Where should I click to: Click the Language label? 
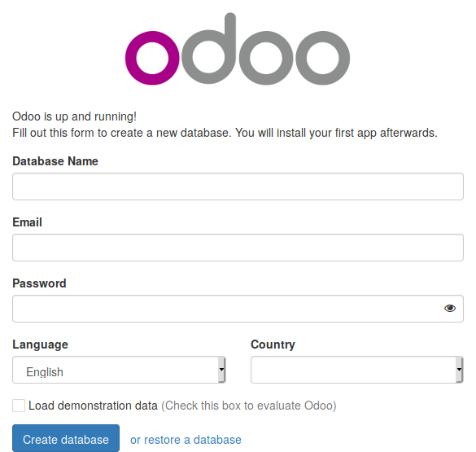click(40, 344)
